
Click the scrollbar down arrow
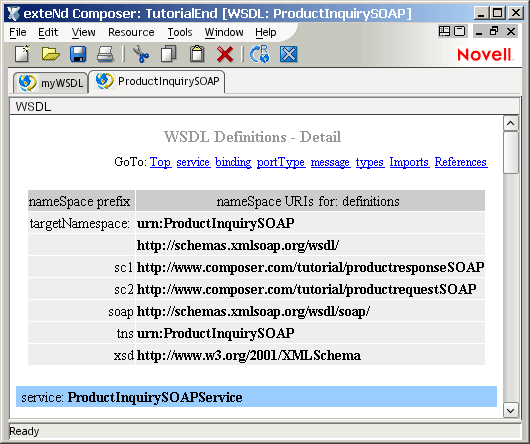coord(510,411)
